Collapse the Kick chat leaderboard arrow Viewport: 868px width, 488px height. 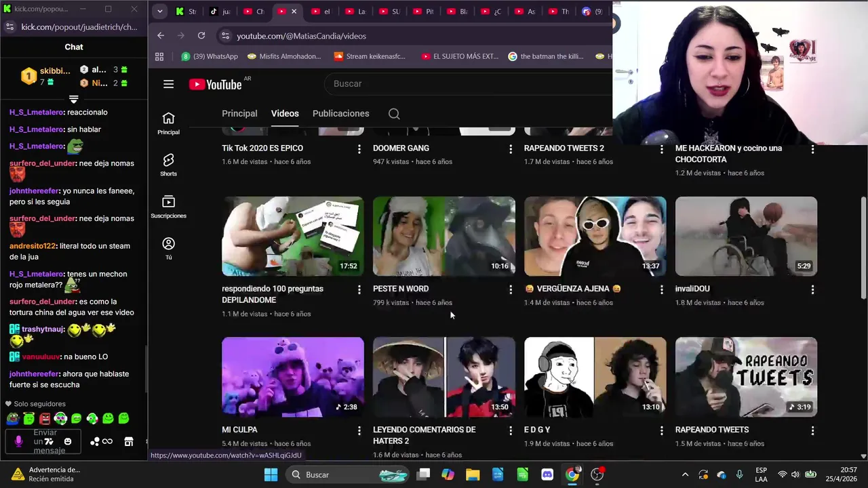click(74, 100)
